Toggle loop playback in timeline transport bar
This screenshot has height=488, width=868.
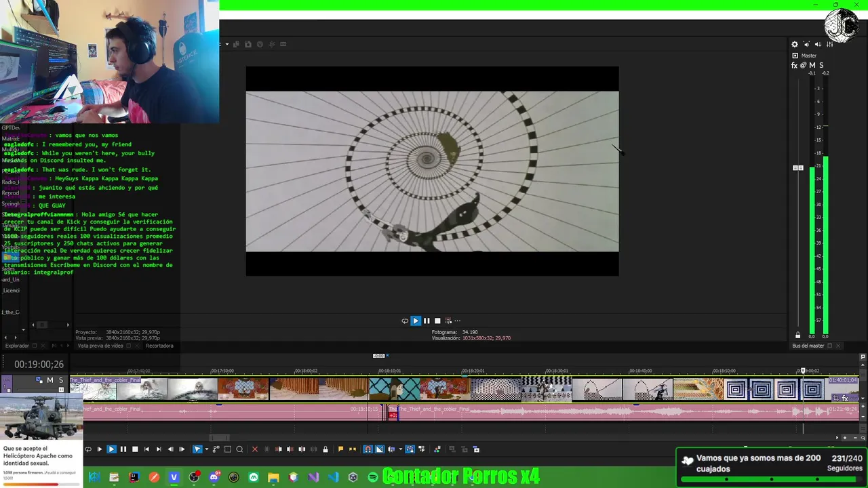click(x=87, y=449)
